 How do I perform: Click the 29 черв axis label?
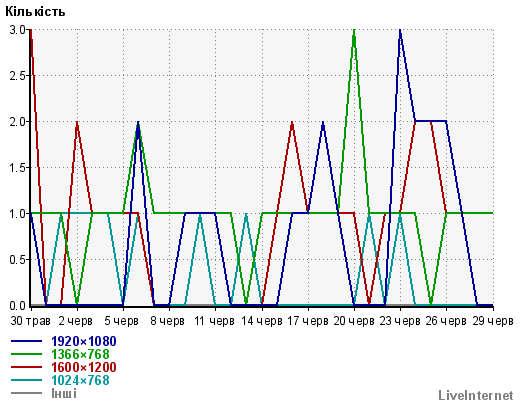click(493, 321)
